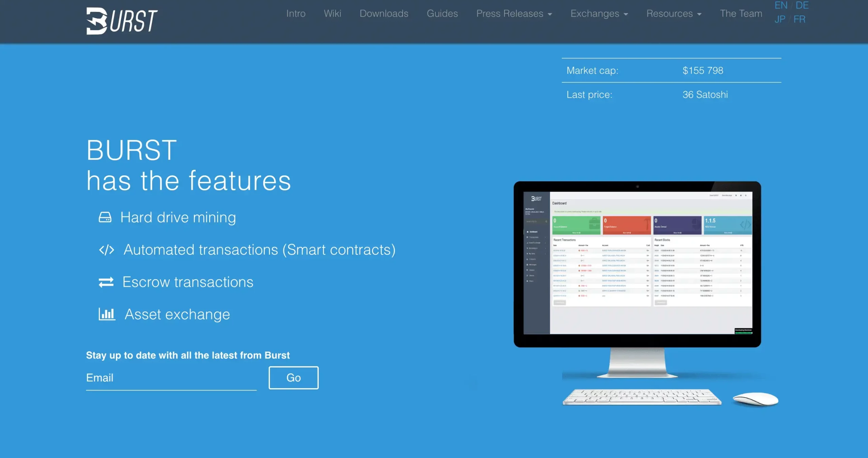Switch to DE language option
868x458 pixels.
pos(802,5)
